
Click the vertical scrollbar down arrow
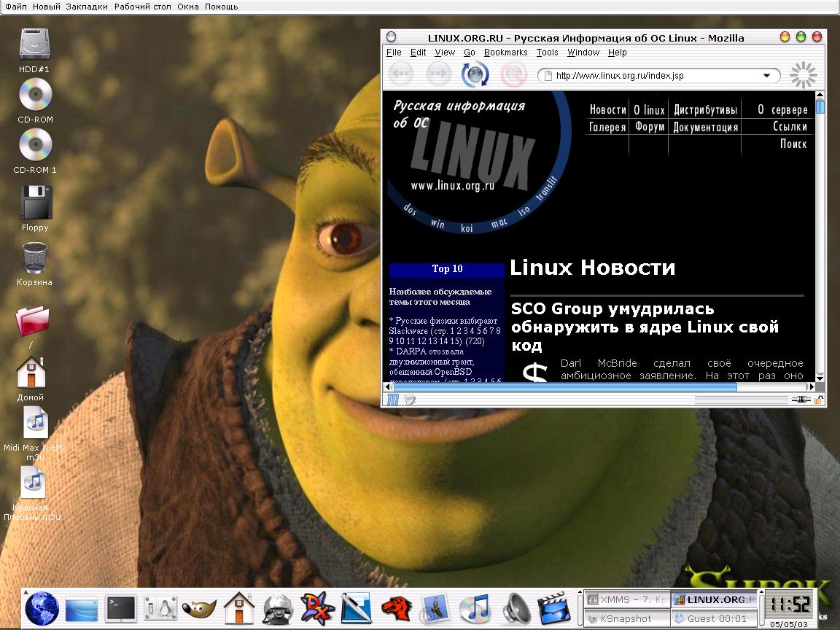click(x=820, y=377)
